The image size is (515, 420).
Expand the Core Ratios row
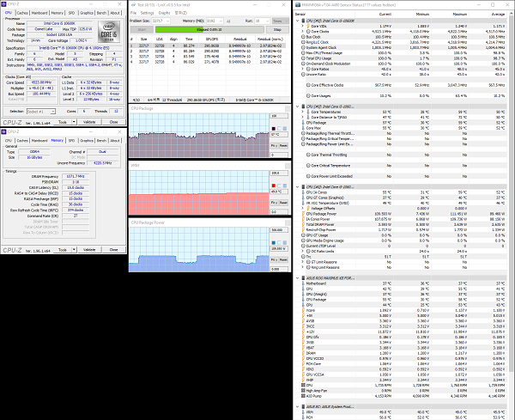(302, 69)
